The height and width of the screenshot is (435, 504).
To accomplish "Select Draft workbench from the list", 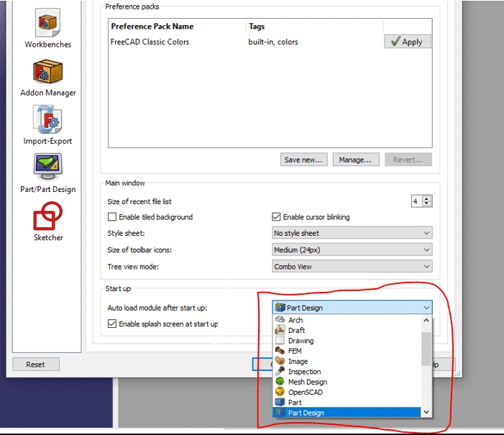I will [347, 330].
